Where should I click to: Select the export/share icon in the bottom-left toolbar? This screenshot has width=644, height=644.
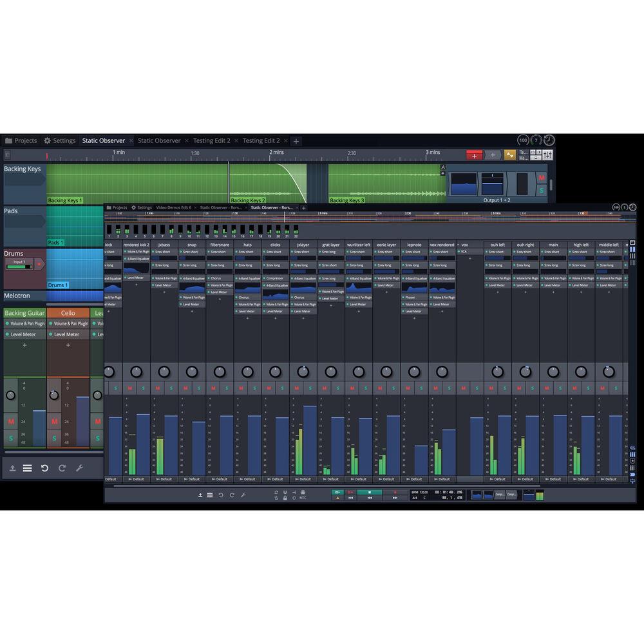200,494
